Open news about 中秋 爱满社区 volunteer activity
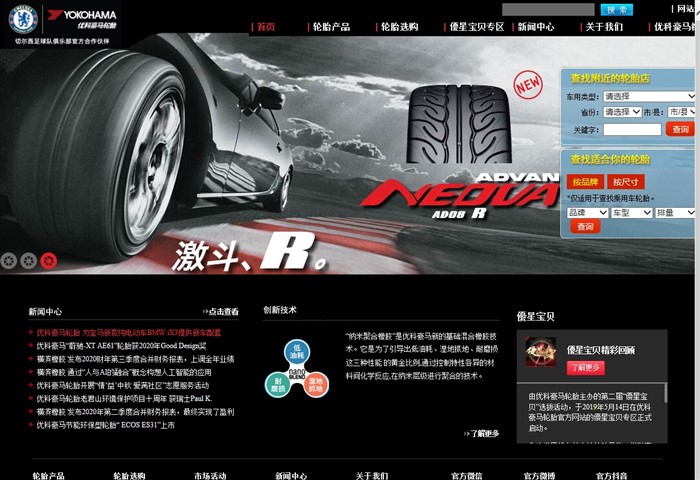This screenshot has height=480, width=700. [x=123, y=385]
